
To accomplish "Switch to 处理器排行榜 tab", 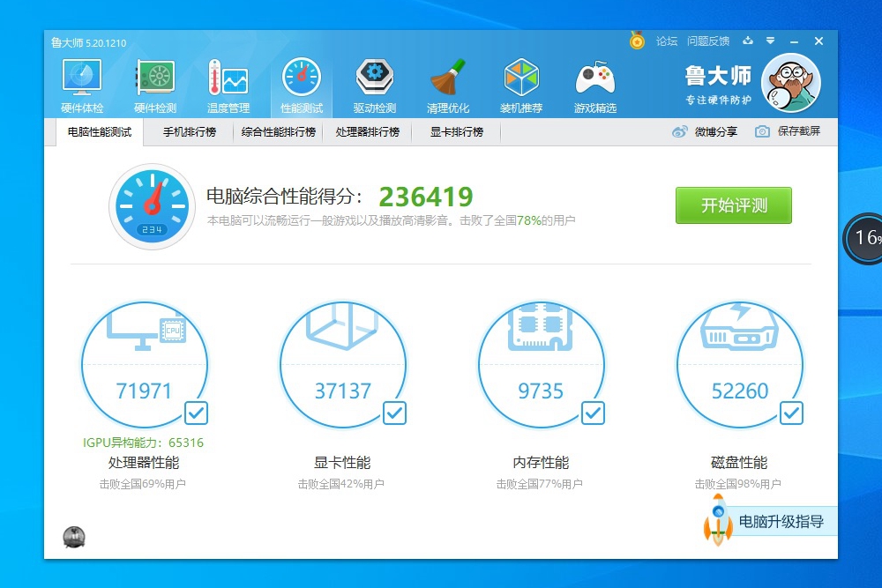I will click(x=367, y=132).
